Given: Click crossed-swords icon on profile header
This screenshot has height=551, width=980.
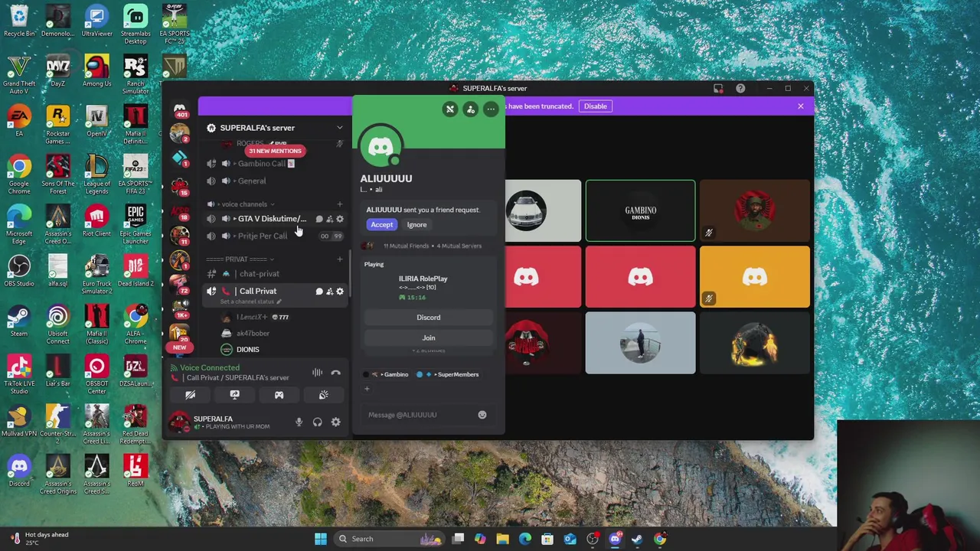Looking at the screenshot, I should [450, 109].
